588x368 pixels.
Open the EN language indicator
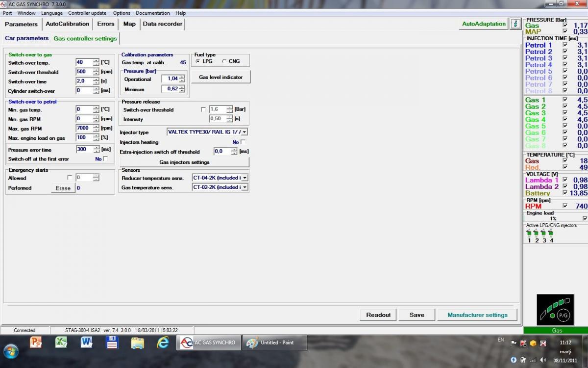[x=500, y=340]
